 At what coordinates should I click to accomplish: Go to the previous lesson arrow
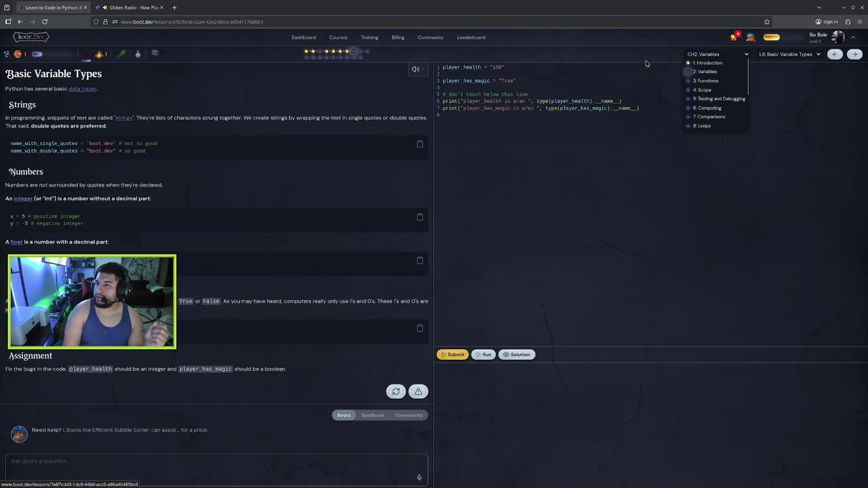coord(835,54)
